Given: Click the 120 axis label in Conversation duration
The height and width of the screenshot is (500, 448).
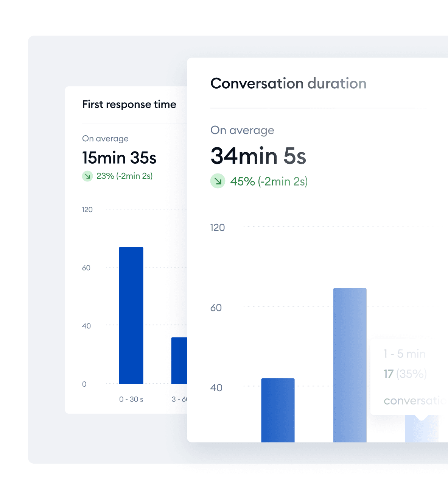Looking at the screenshot, I should click(218, 228).
